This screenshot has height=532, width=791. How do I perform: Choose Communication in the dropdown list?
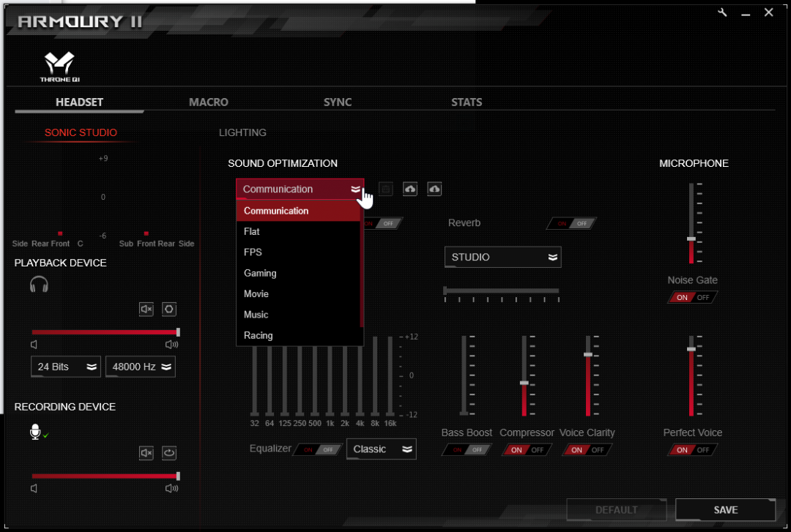[x=298, y=211]
